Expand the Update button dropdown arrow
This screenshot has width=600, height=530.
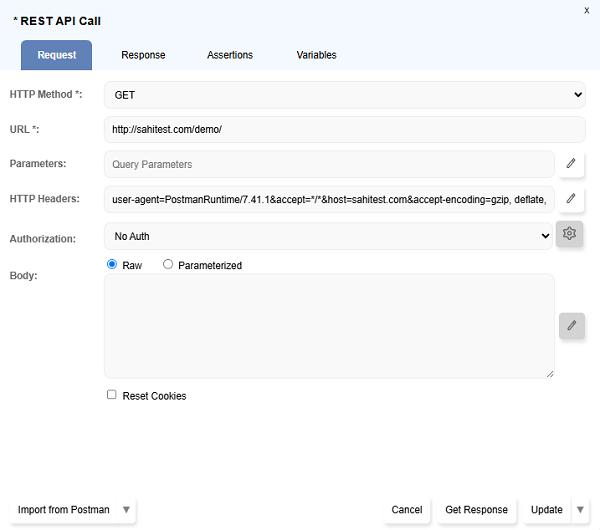[x=581, y=510]
